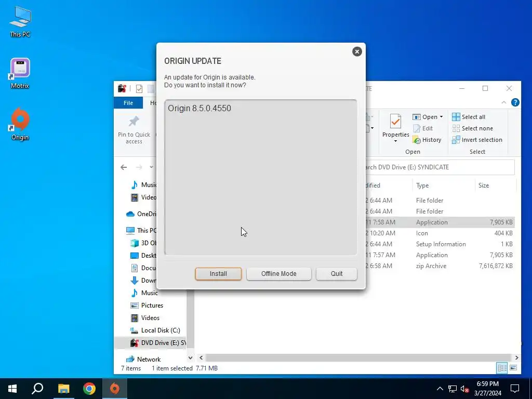Click Edit in the Open group

click(423, 128)
